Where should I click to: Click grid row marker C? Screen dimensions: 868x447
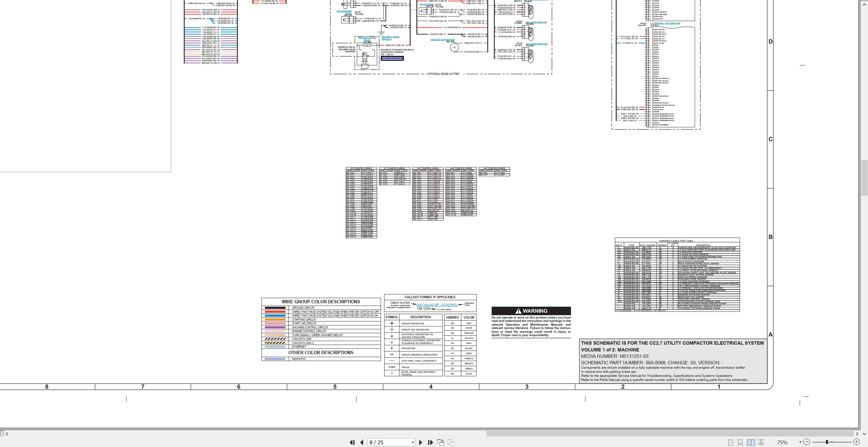pos(770,139)
